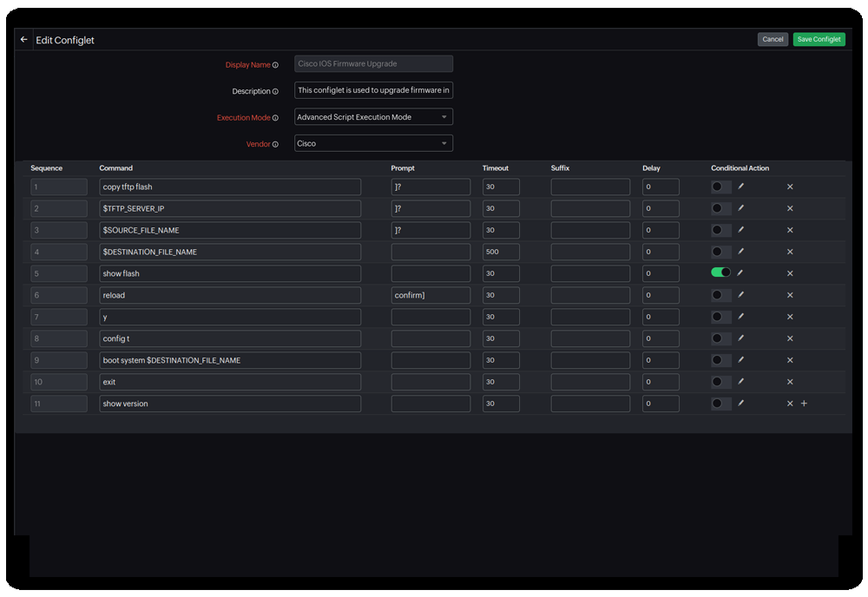868x597 pixels.
Task: Click the boot system $DESTINATION_FILE_NAME command field
Action: tap(230, 360)
